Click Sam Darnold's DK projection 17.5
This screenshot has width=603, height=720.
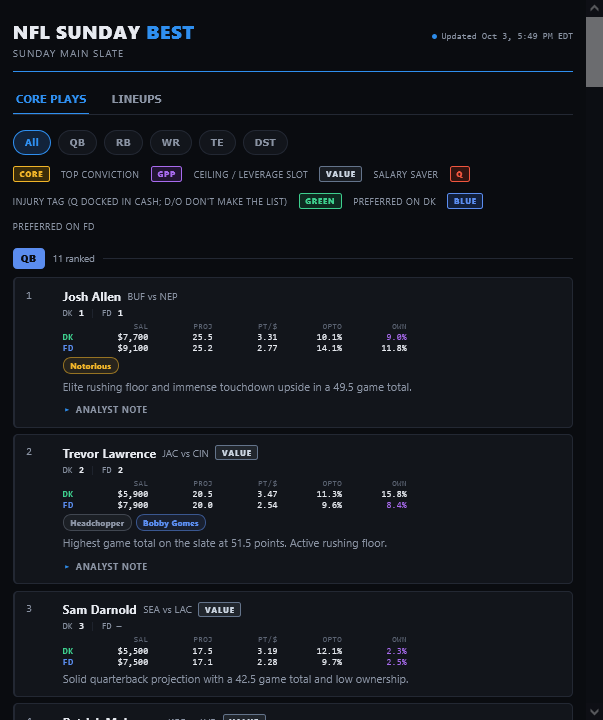tap(203, 651)
